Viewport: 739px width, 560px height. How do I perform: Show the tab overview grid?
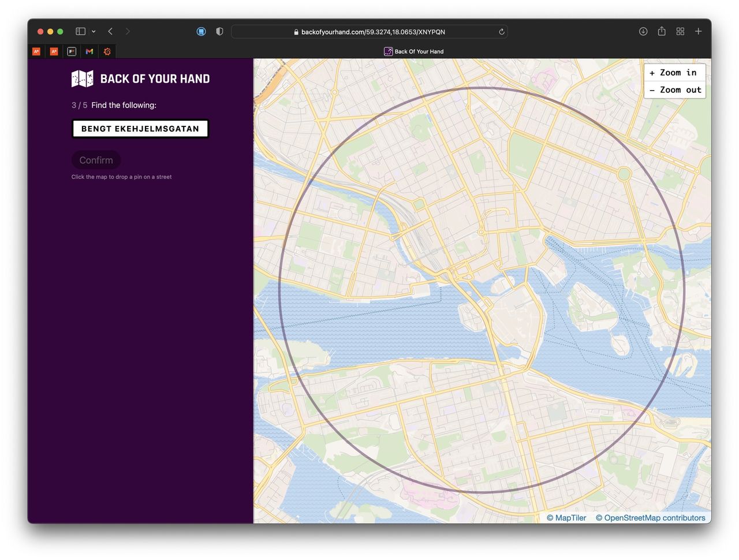[x=680, y=32]
